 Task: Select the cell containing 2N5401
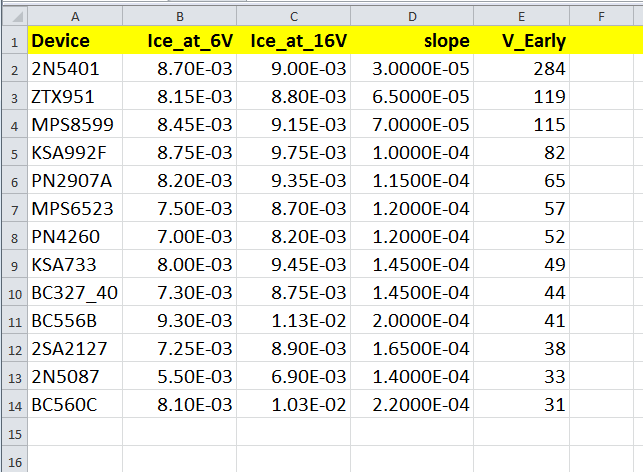coord(75,68)
